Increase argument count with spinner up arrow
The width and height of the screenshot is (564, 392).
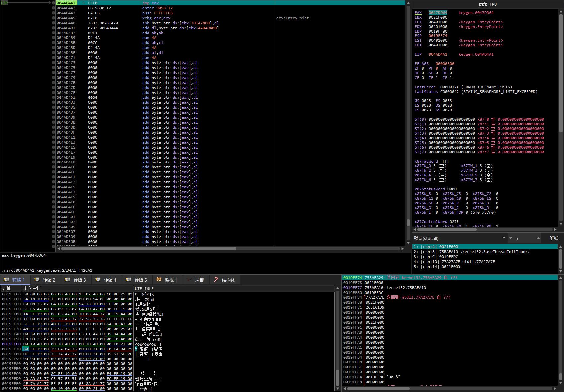click(x=538, y=238)
